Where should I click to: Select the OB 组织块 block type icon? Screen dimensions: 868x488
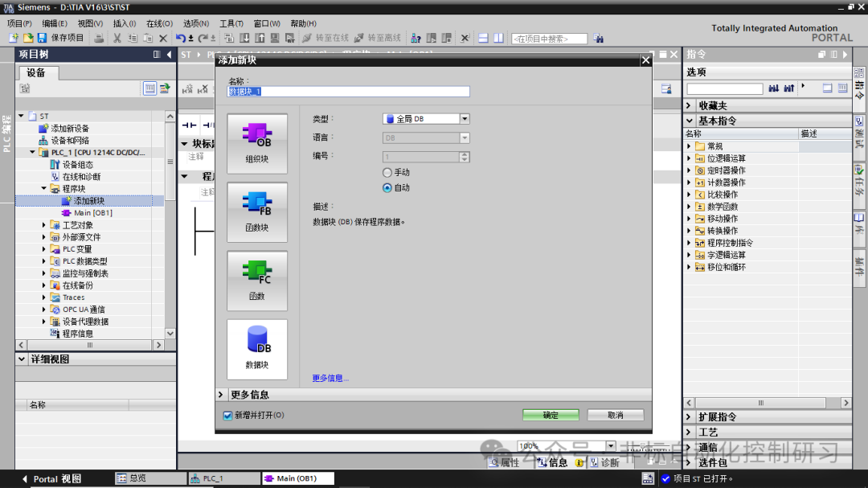tap(259, 142)
